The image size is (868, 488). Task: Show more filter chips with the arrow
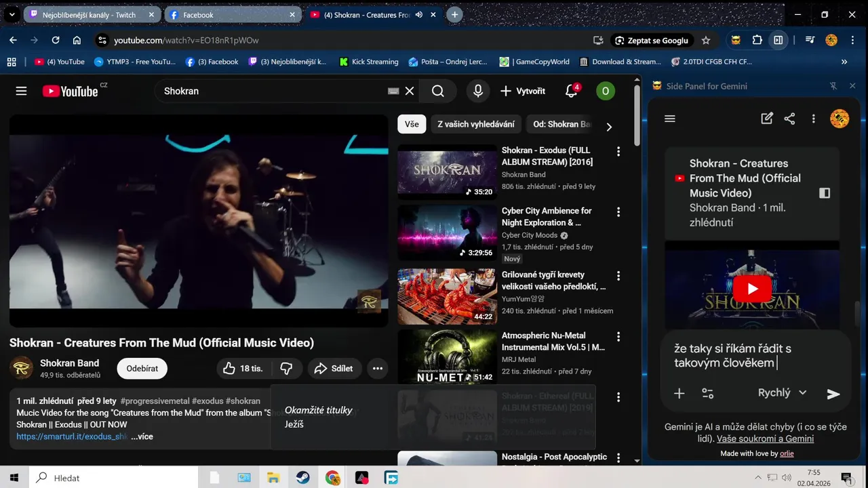pyautogui.click(x=609, y=127)
